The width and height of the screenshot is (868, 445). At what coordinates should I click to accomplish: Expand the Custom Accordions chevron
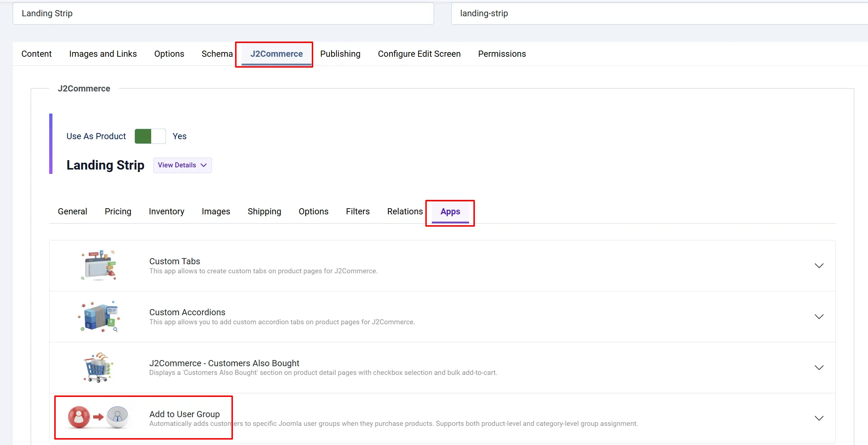click(819, 317)
